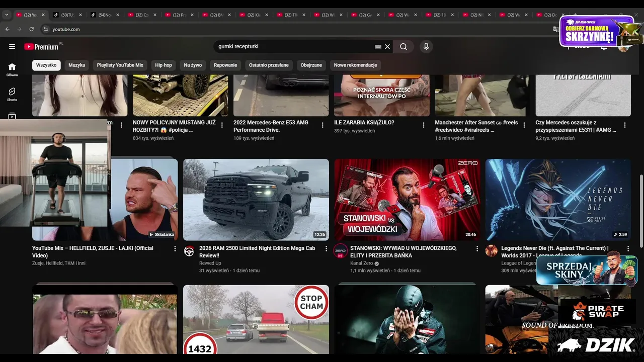
Task: Play the man in sunglasses thumbnail
Action: [105, 319]
